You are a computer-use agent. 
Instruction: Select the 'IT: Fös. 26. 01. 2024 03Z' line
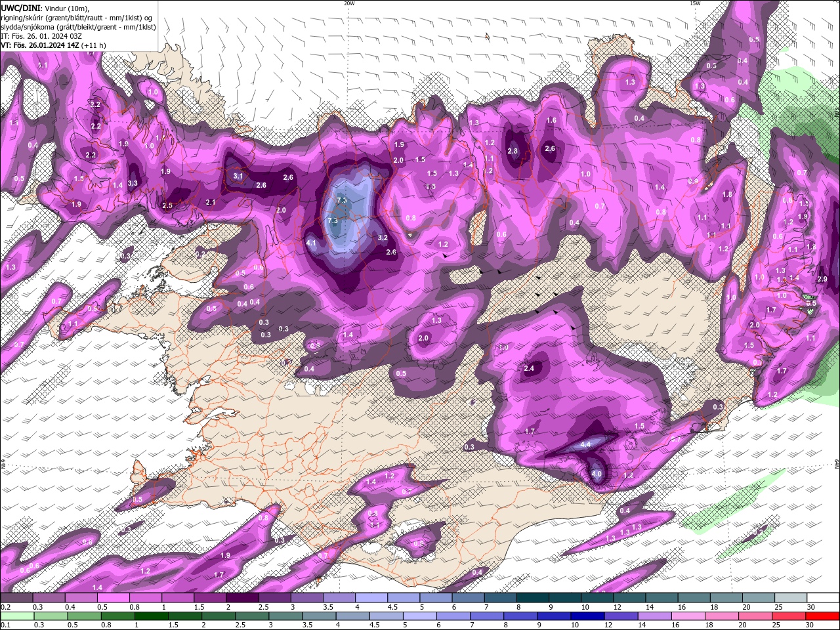41,36
